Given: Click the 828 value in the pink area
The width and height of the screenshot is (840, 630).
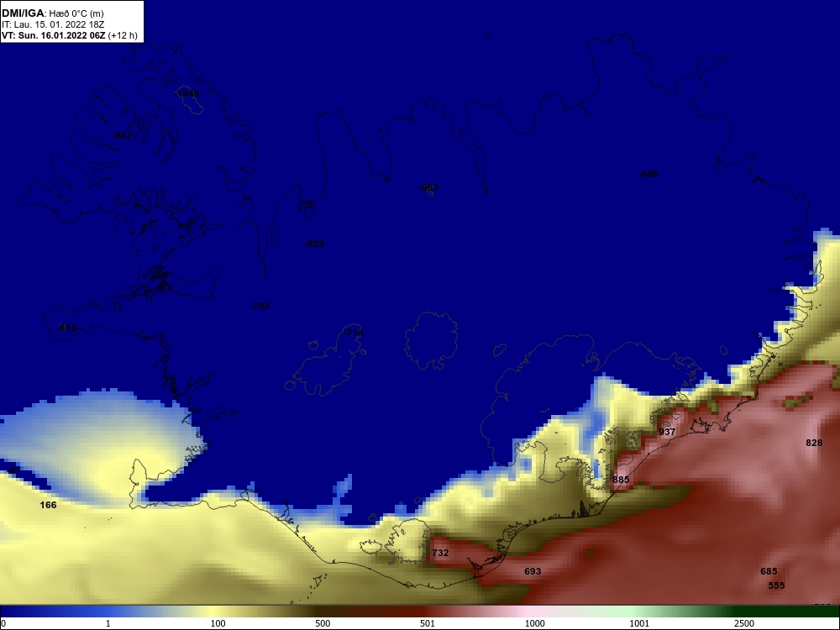Looking at the screenshot, I should [814, 443].
